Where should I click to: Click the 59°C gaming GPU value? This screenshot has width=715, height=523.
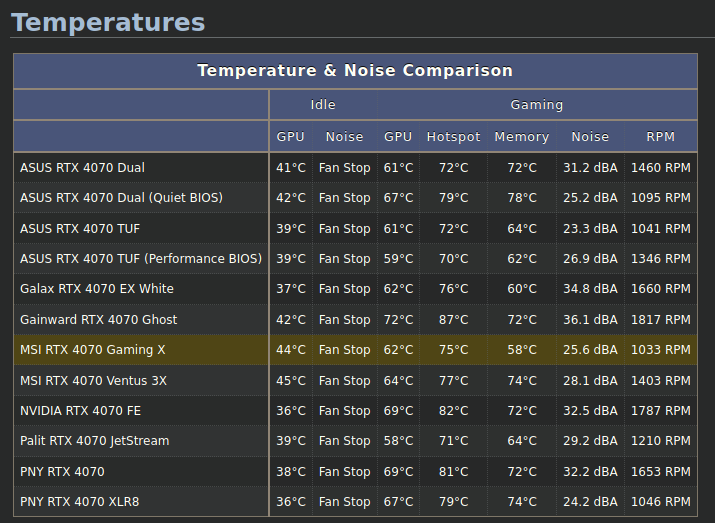(x=398, y=259)
